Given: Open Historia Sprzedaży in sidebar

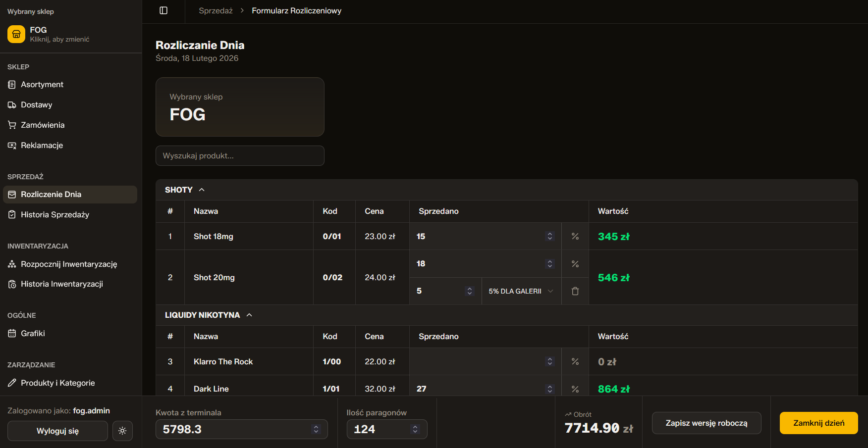Looking at the screenshot, I should pyautogui.click(x=54, y=214).
